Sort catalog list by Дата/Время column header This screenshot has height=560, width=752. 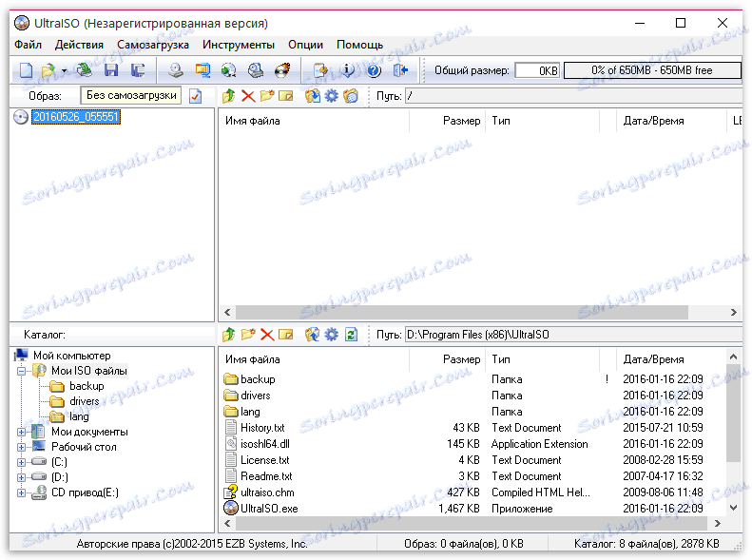coord(671,359)
